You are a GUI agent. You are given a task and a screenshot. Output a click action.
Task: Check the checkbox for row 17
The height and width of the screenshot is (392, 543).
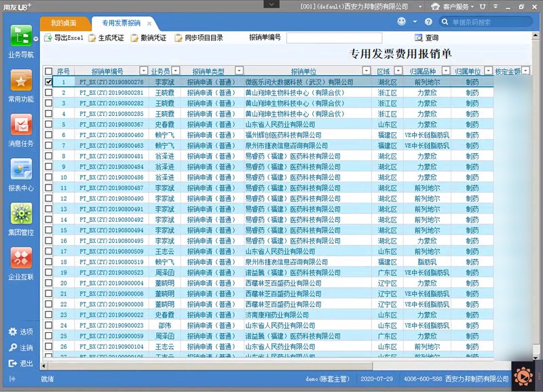coord(48,251)
